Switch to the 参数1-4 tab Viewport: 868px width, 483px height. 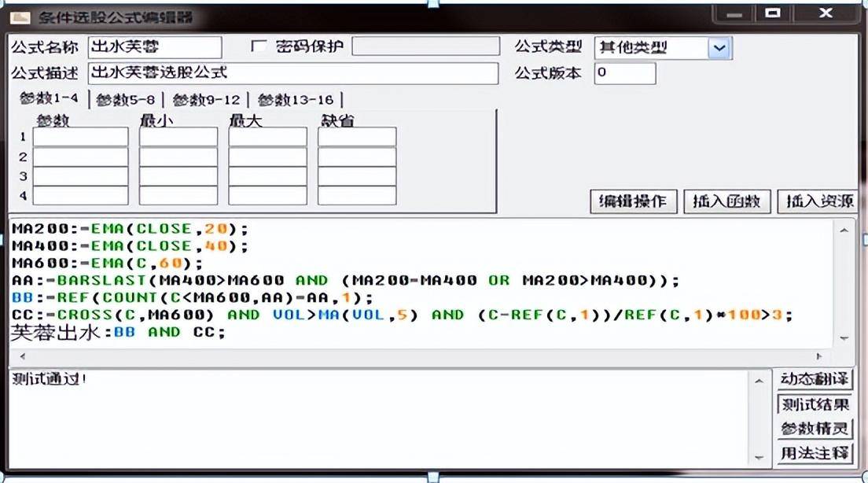(49, 98)
